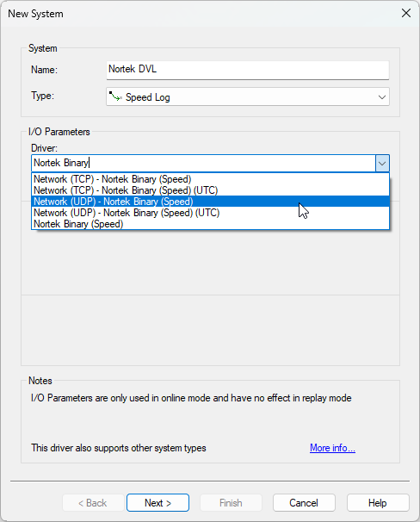Click the greyed-out Finish button
This screenshot has height=522, width=420.
pyautogui.click(x=231, y=503)
